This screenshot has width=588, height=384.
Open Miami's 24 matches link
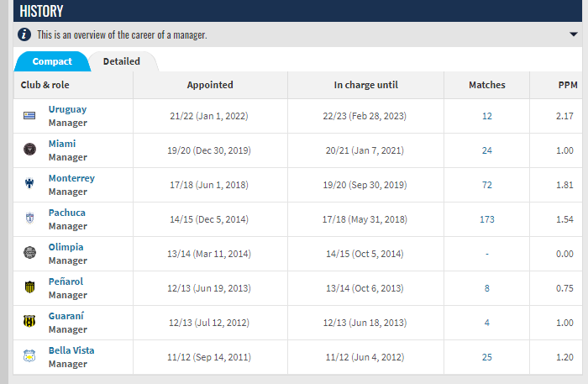[x=486, y=150]
